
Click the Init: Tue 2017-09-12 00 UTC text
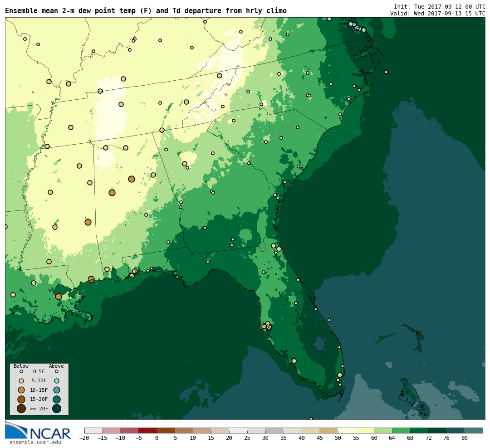click(439, 6)
